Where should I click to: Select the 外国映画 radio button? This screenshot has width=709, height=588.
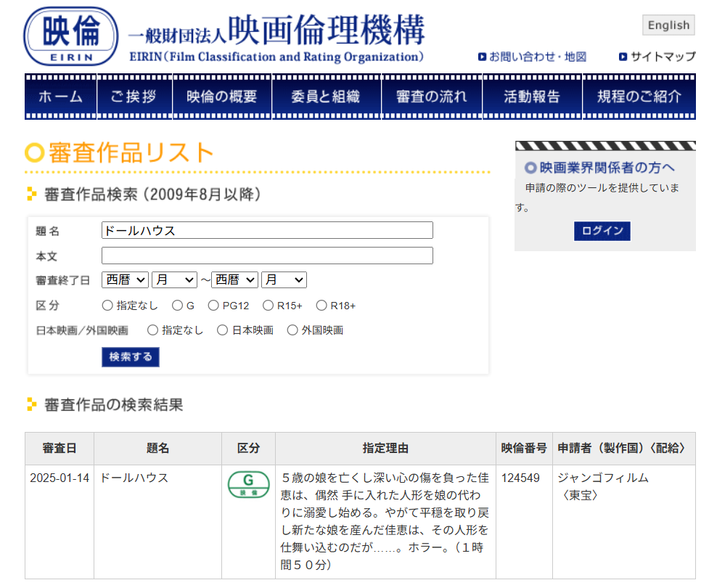coord(292,330)
